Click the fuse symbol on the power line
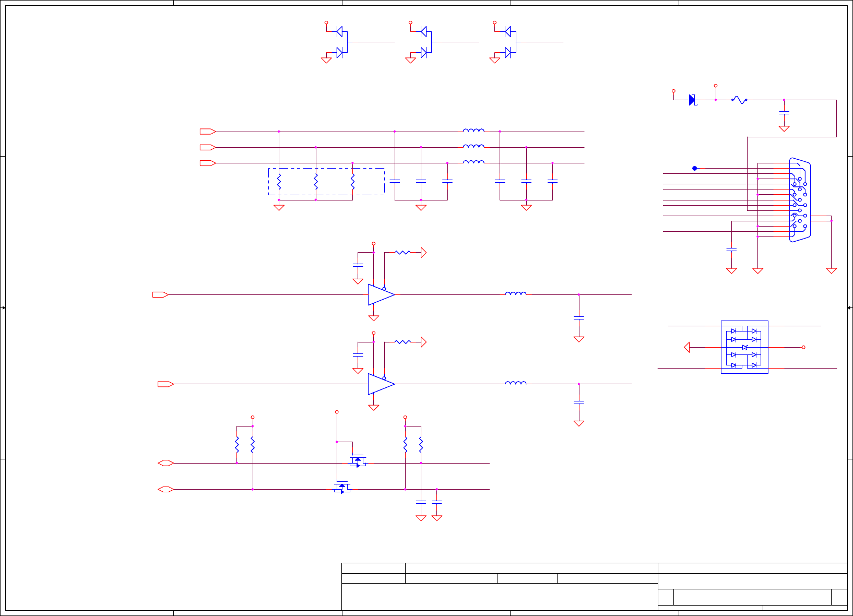853x616 pixels. click(x=740, y=100)
